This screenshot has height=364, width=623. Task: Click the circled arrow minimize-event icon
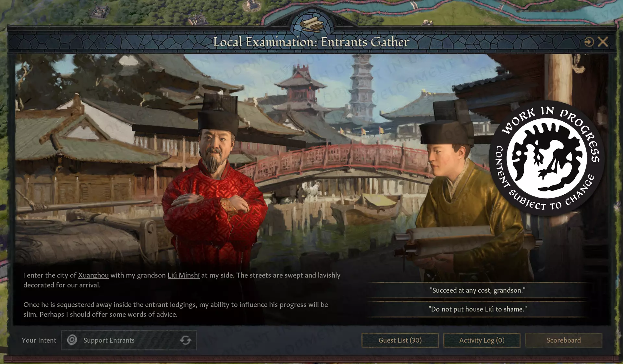click(589, 42)
